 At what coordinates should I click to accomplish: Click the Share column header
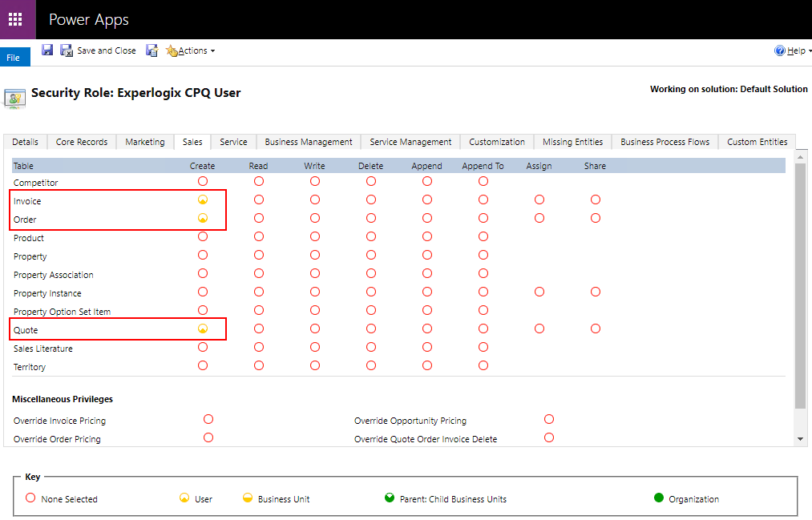coord(595,166)
